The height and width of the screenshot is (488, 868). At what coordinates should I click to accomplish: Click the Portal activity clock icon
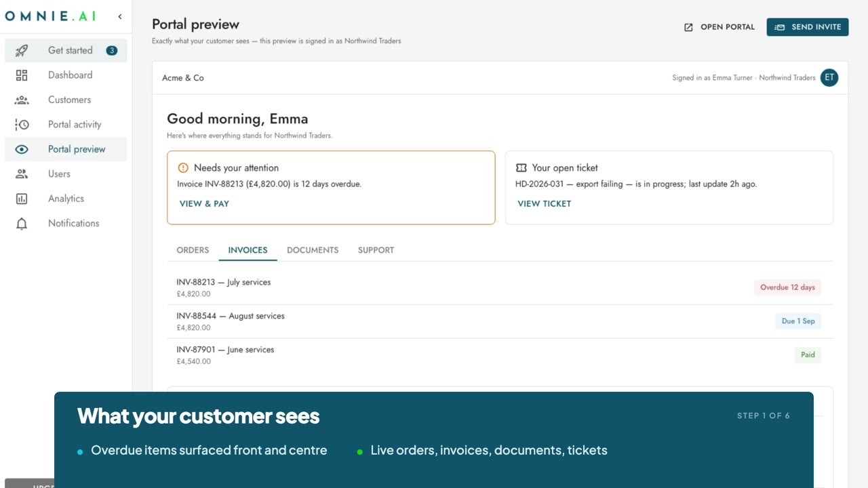pyautogui.click(x=22, y=125)
